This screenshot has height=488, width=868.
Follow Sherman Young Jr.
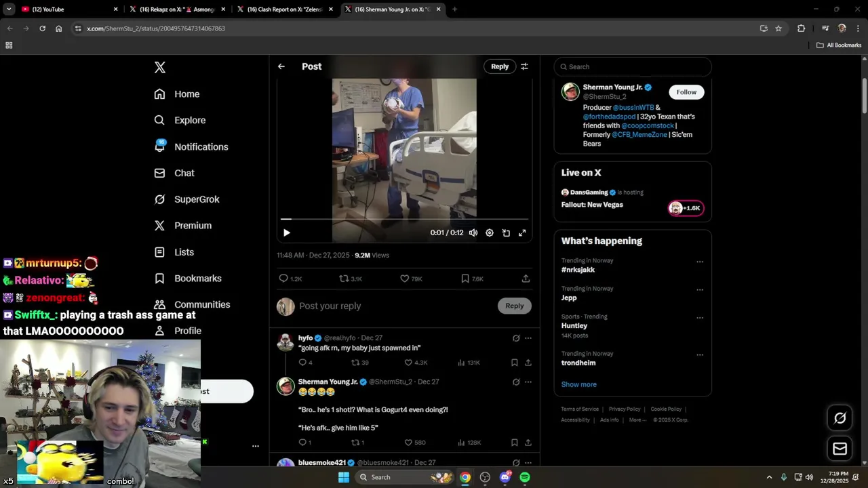(686, 92)
